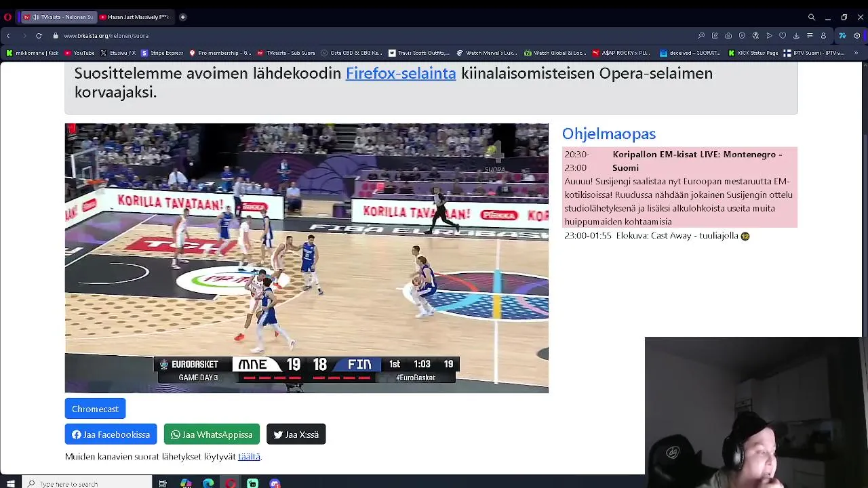868x488 pixels.
Task: Open the profile account icon
Action: (823, 35)
